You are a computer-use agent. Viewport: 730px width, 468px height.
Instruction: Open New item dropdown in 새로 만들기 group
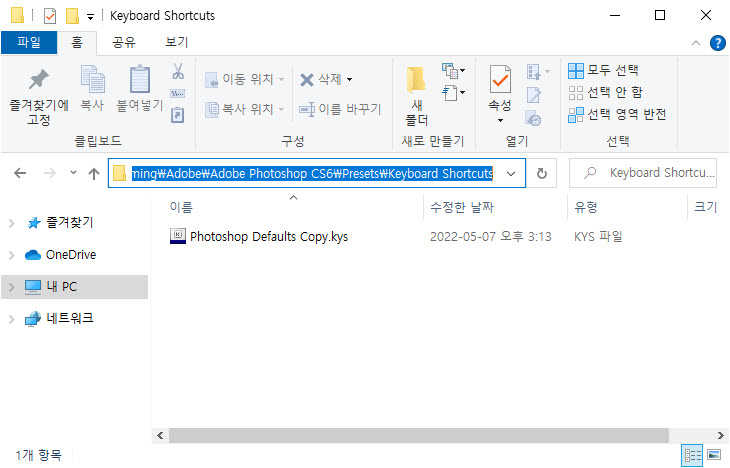[453, 71]
